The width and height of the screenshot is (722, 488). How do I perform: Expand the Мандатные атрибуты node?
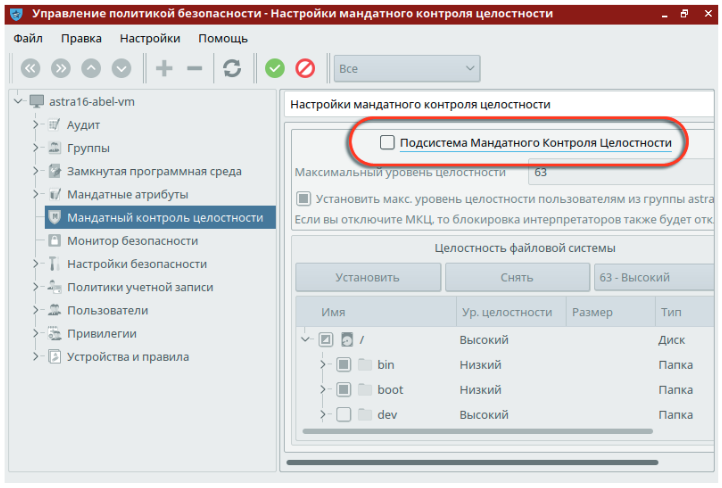tap(35, 194)
